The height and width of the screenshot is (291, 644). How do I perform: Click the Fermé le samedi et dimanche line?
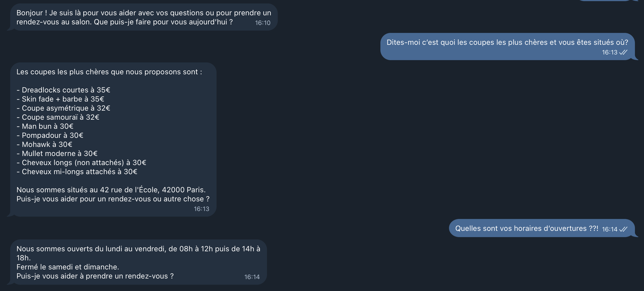[68, 267]
